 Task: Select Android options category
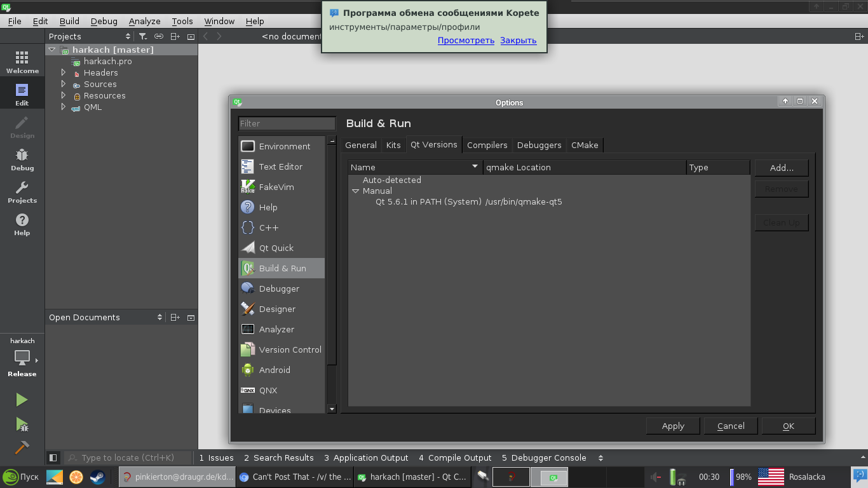click(281, 370)
